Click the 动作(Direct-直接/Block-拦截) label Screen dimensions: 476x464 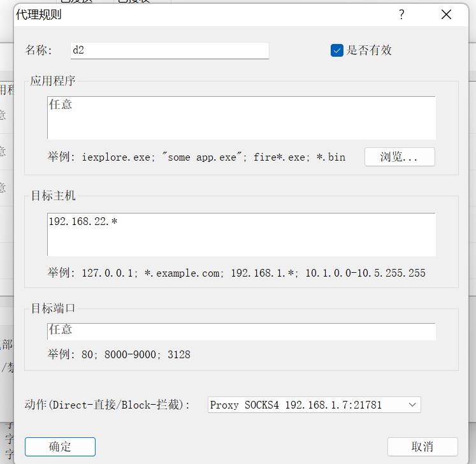(107, 405)
